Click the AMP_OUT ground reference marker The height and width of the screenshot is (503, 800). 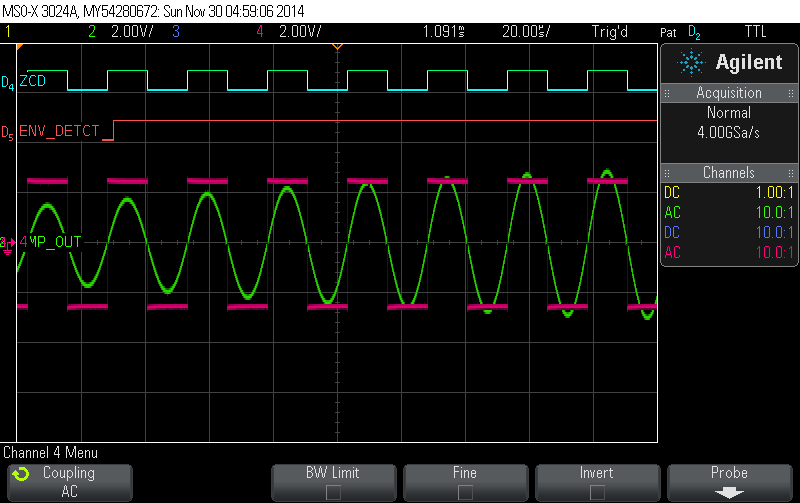point(8,243)
